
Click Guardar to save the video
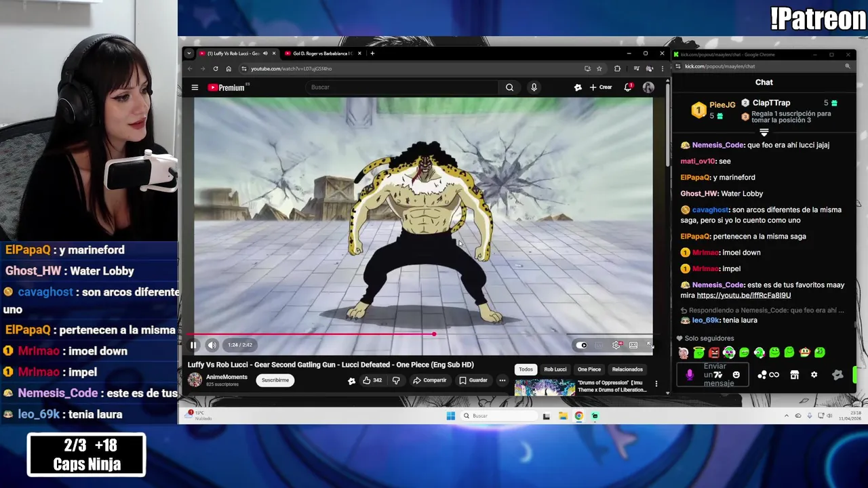(x=473, y=380)
